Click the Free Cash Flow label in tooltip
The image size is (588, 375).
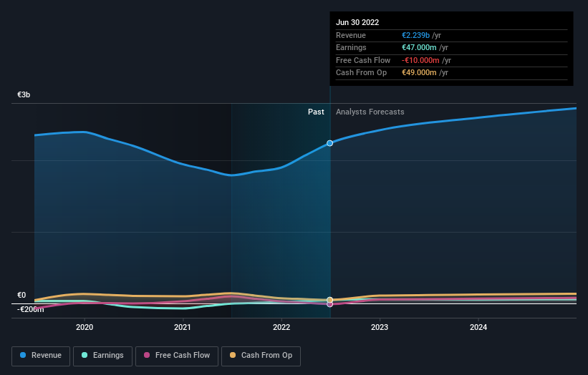(x=363, y=60)
